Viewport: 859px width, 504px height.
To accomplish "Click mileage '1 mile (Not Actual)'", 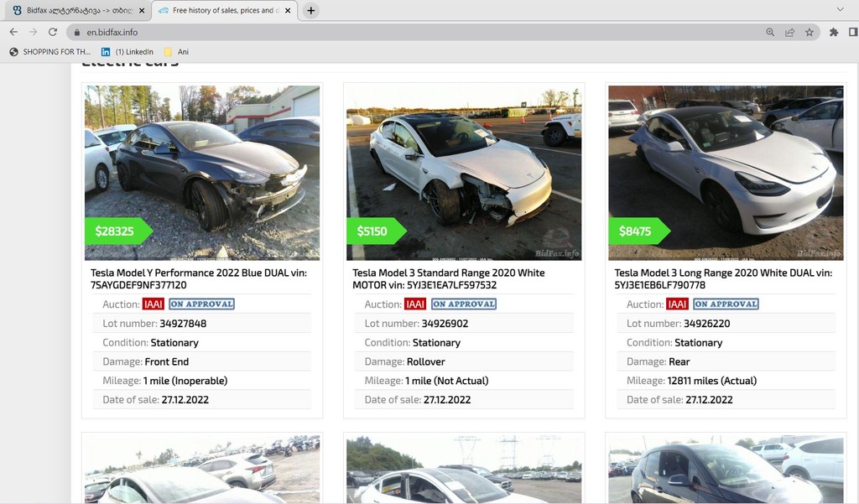I will click(x=446, y=381).
